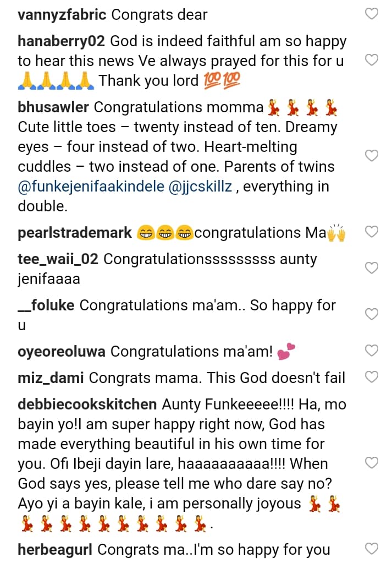Open debbiecookskitchen's profile
Screen dimensions: 392x563
click(87, 405)
